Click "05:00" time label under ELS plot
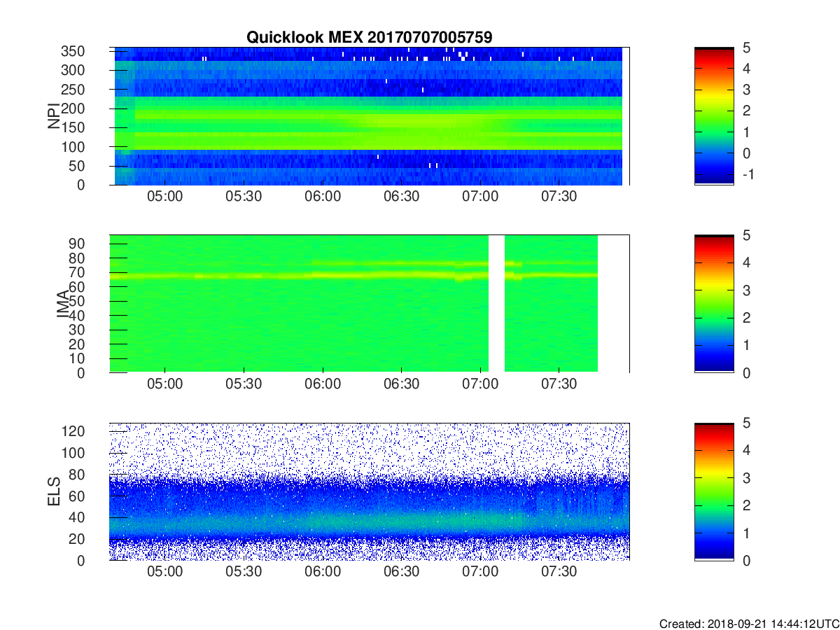Screen dimensions: 840x630 [x=165, y=573]
